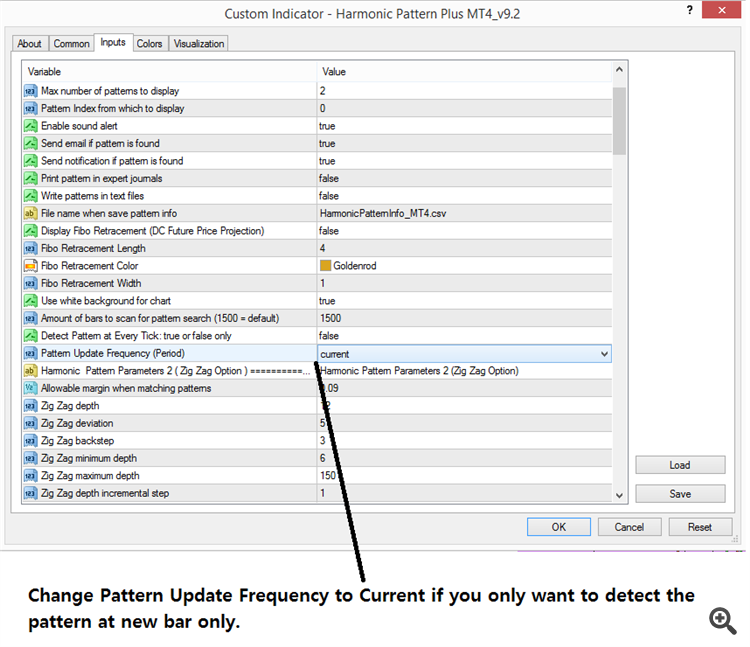Image resolution: width=750 pixels, height=647 pixels.
Task: Click the bool icon for Print pattern in journals
Action: 30,178
